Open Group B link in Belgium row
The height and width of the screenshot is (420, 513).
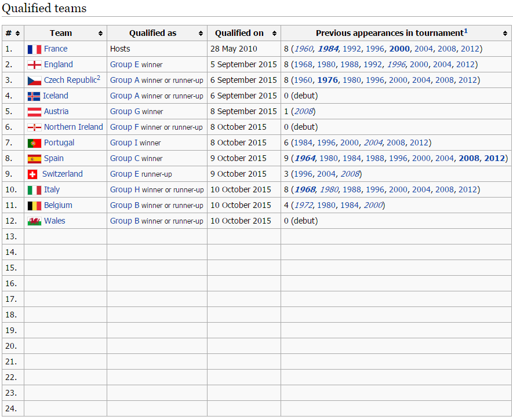click(x=124, y=205)
